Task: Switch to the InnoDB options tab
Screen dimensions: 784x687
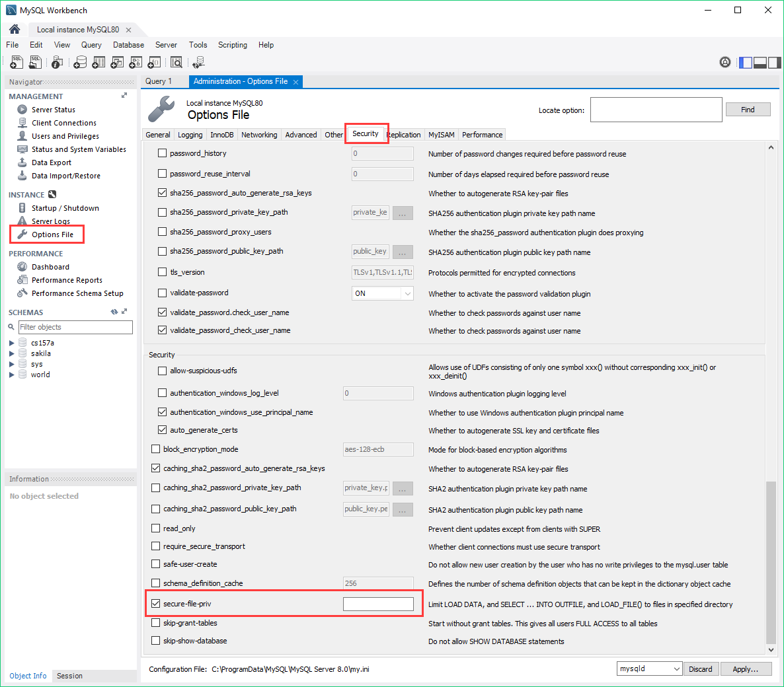Action: click(x=221, y=135)
